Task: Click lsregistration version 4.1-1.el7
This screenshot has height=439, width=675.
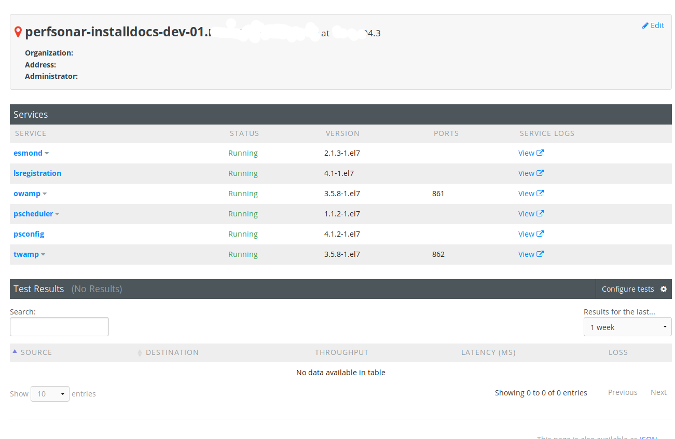Action: [x=339, y=173]
